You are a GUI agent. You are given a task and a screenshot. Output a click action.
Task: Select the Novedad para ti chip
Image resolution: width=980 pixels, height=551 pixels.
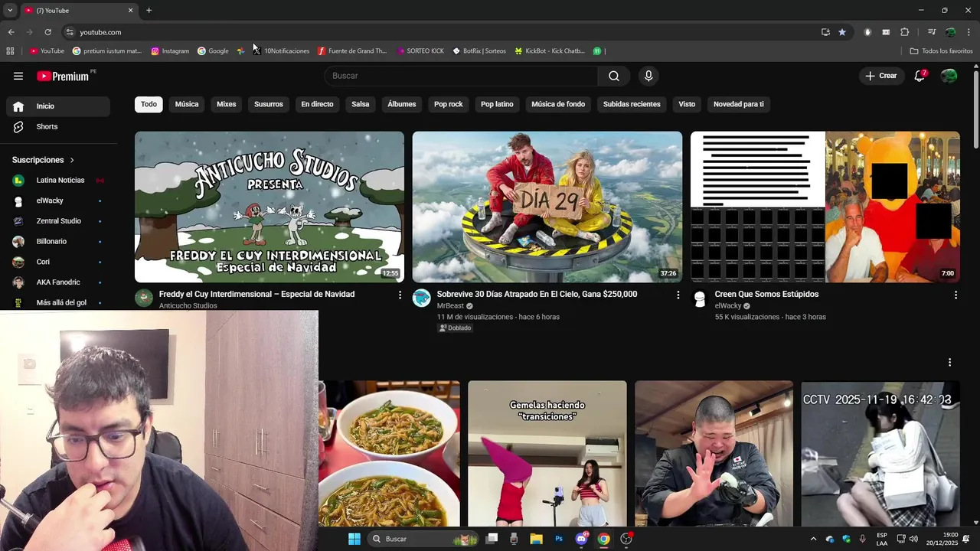point(739,104)
